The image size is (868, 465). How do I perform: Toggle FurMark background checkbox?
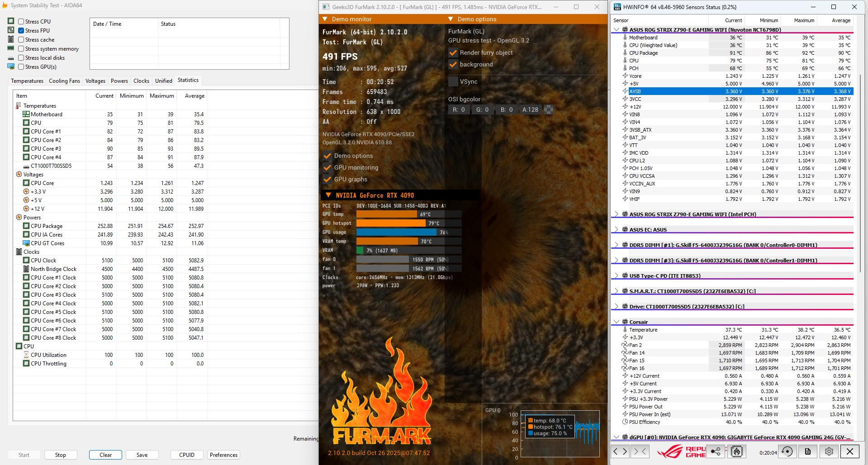click(453, 64)
